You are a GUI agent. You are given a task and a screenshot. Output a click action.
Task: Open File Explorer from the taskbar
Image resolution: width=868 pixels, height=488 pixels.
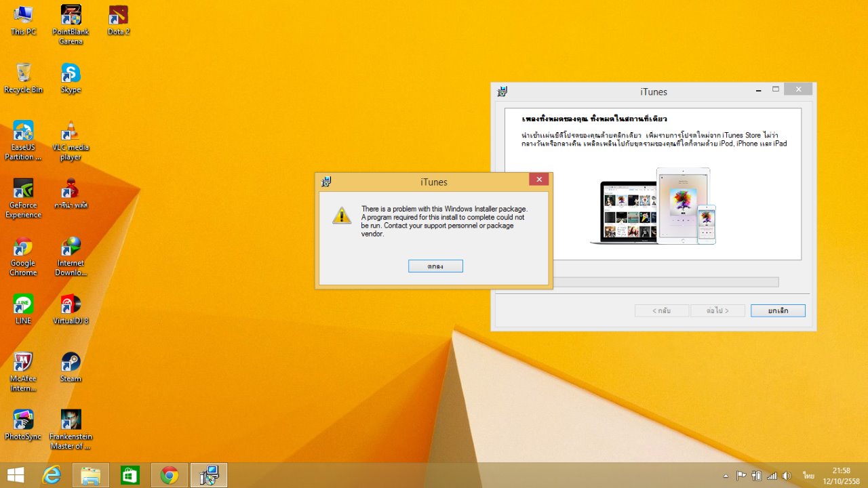(x=91, y=475)
